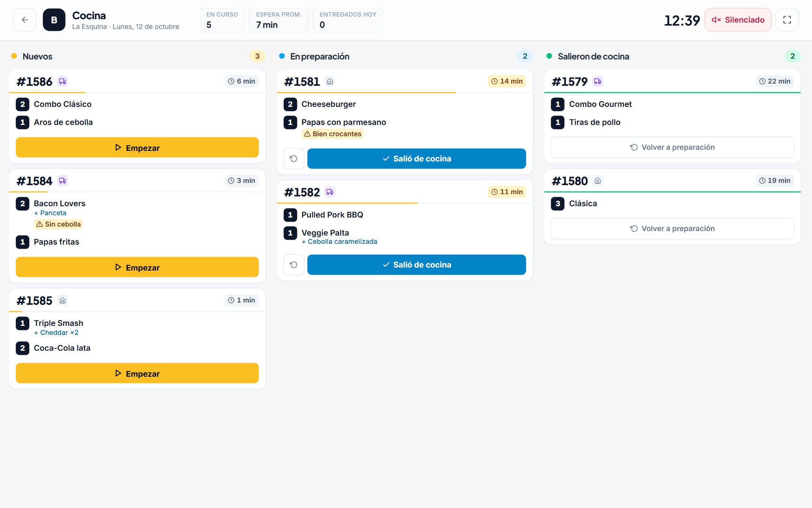Toggle the Silenciado sound mute button
Viewport: 812px width, 508px height.
[738, 20]
